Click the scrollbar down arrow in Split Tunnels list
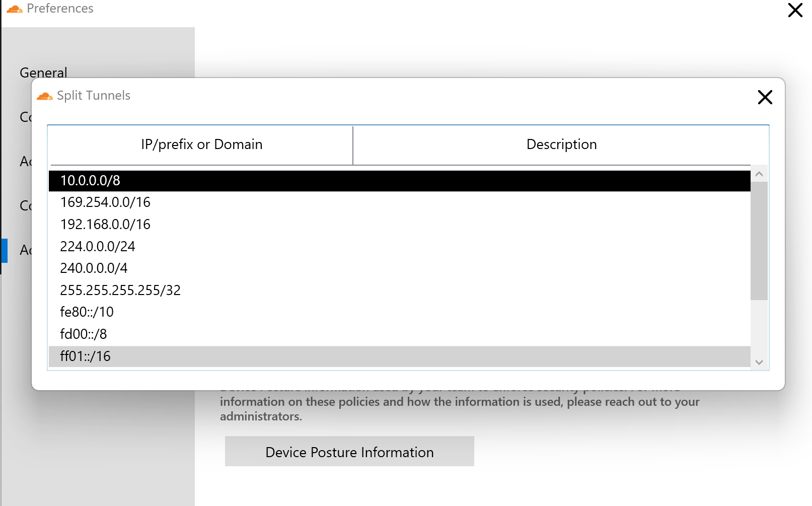Viewport: 812px width, 506px height. pyautogui.click(x=759, y=362)
